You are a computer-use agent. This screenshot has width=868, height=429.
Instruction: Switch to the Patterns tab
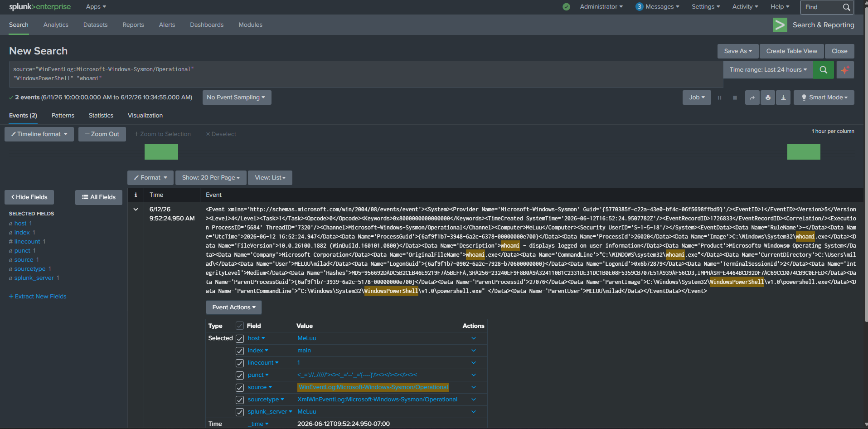[63, 116]
